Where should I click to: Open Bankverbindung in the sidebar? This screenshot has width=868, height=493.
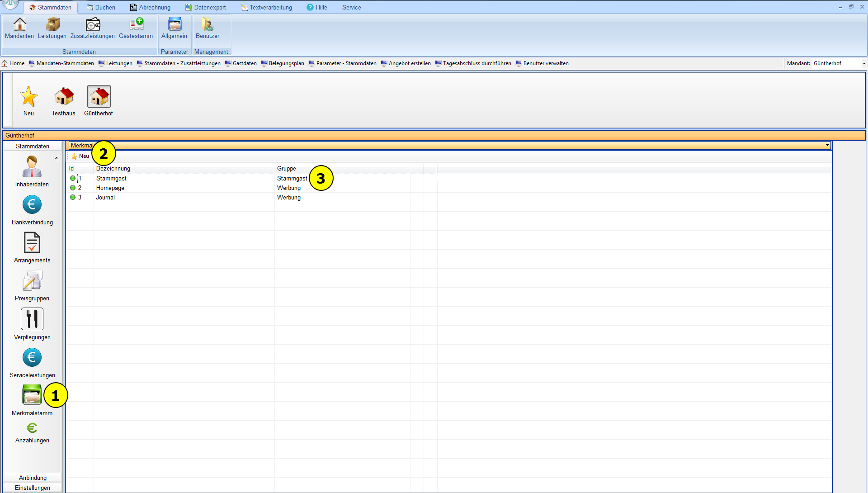pos(32,205)
